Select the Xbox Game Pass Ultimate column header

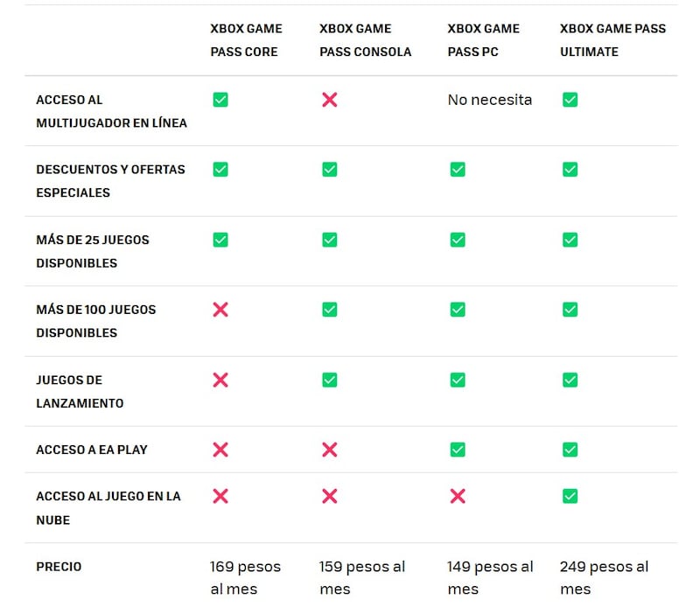pos(612,40)
